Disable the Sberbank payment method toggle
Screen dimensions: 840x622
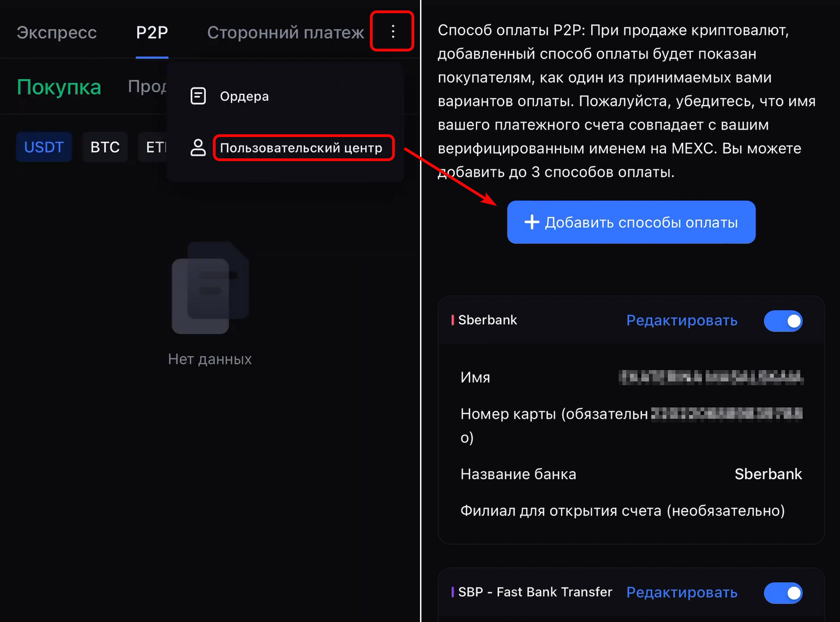click(783, 321)
